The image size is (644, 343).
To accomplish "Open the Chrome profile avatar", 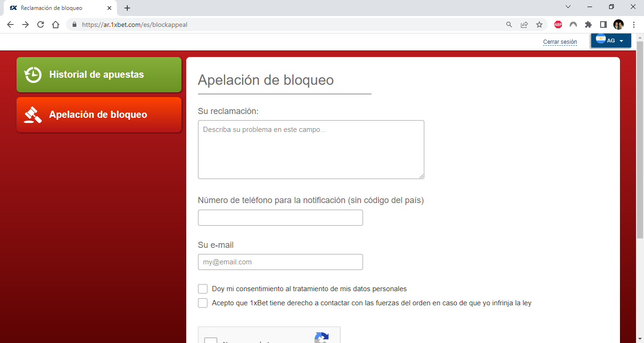I will click(619, 24).
